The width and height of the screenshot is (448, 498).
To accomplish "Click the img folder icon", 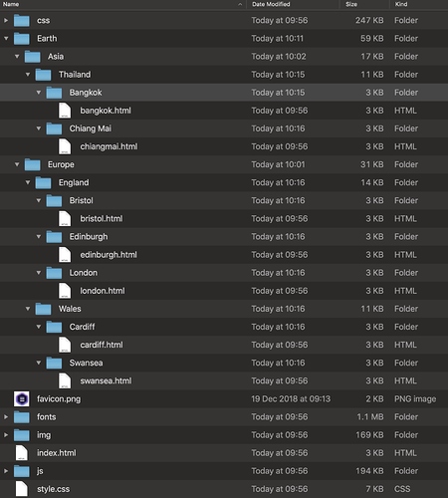I will 22,435.
